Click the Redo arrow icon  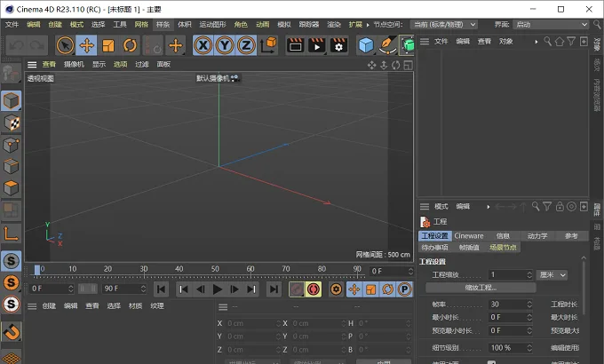click(x=37, y=45)
